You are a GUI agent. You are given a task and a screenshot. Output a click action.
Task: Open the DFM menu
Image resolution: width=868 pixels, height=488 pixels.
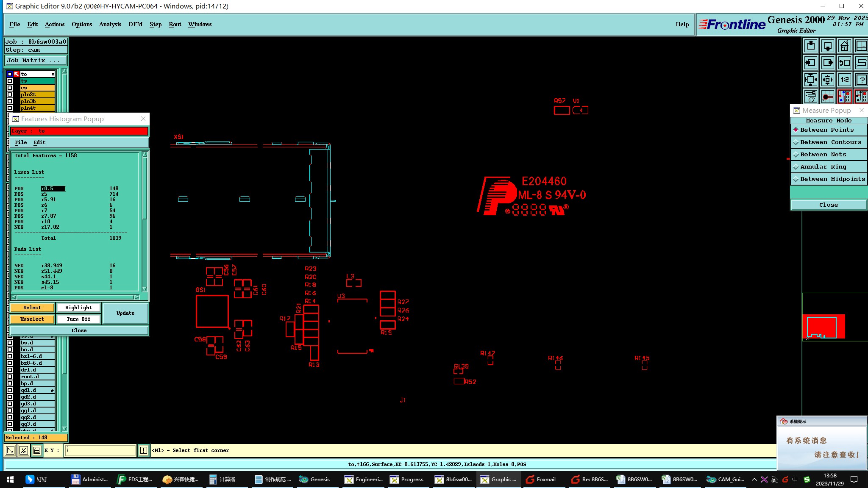pos(135,24)
